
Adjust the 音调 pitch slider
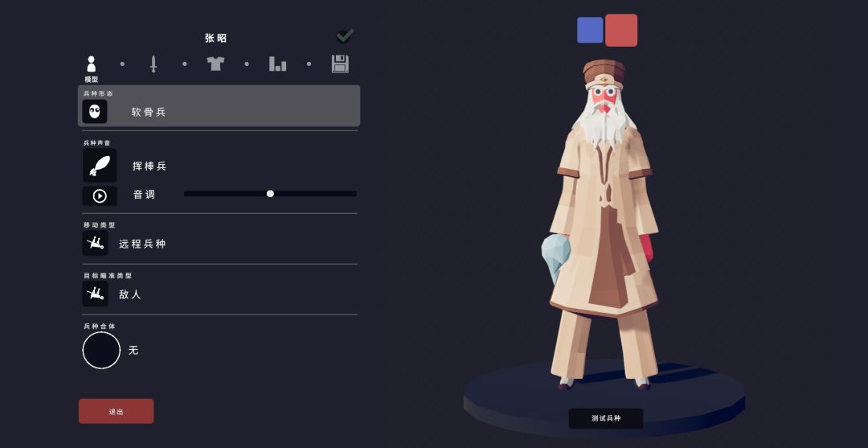pyautogui.click(x=270, y=194)
